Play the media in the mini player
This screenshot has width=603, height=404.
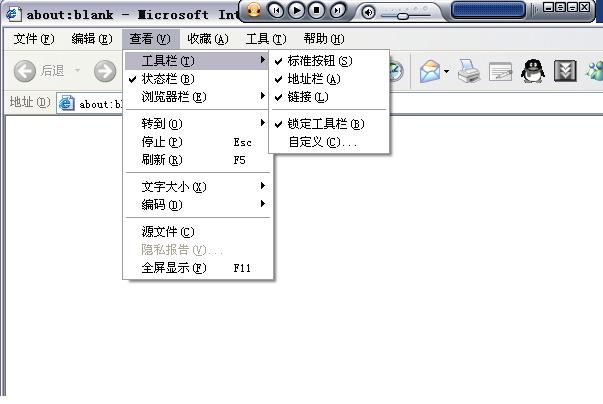[x=297, y=10]
